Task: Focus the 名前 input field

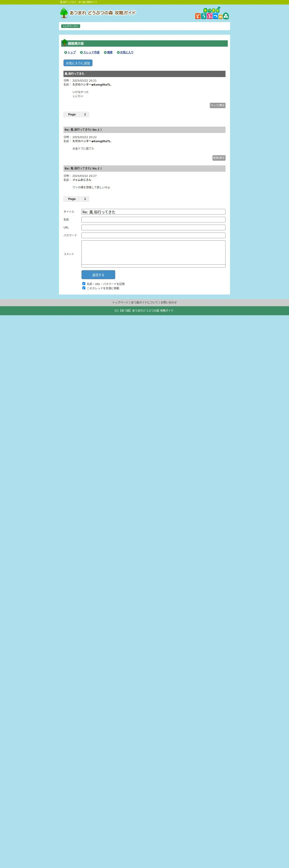Action: pyautogui.click(x=154, y=220)
